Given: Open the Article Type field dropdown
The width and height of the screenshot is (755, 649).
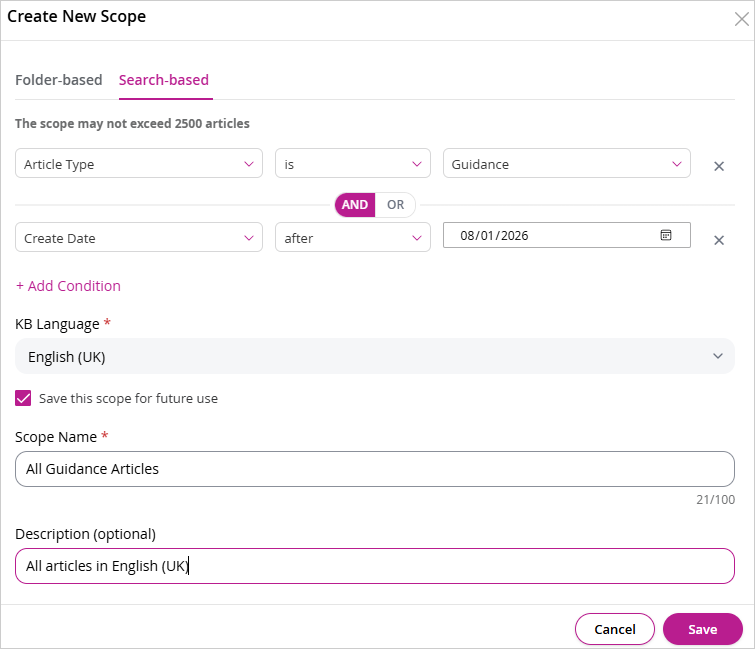Looking at the screenshot, I should 139,163.
